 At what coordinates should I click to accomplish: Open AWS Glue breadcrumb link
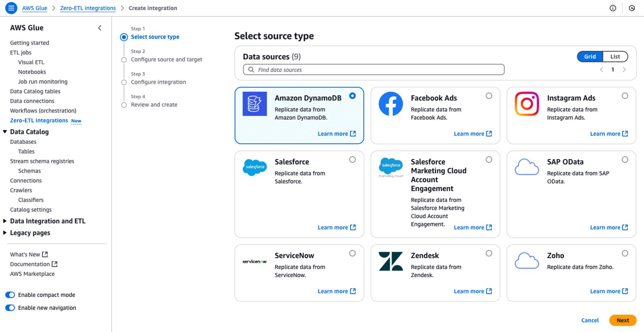point(35,8)
